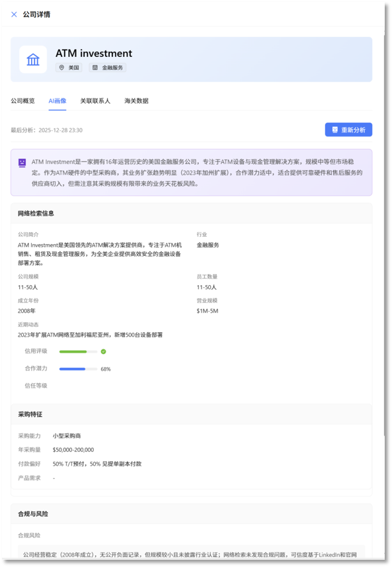Click the location pin icon beside 美国
The image size is (392, 567).
(61, 67)
